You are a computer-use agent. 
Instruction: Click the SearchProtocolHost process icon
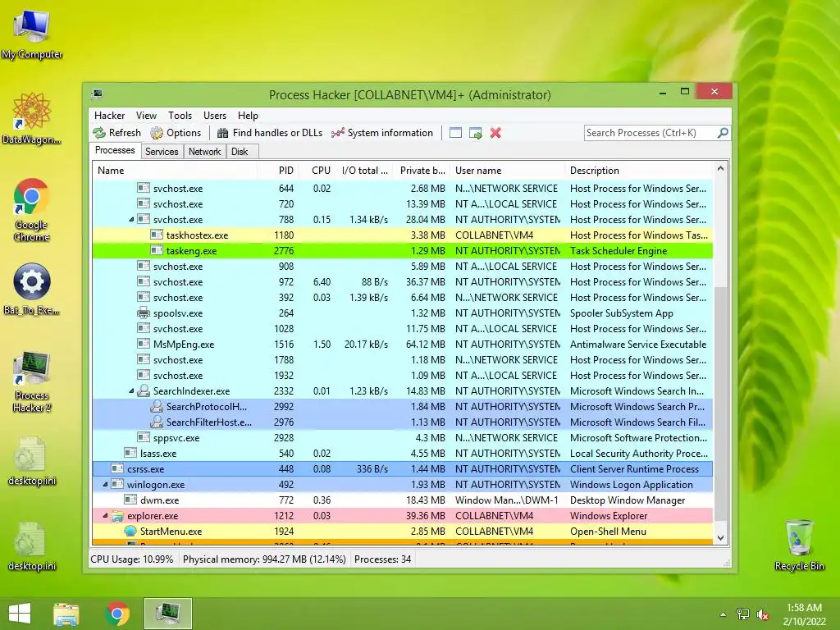coord(157,406)
